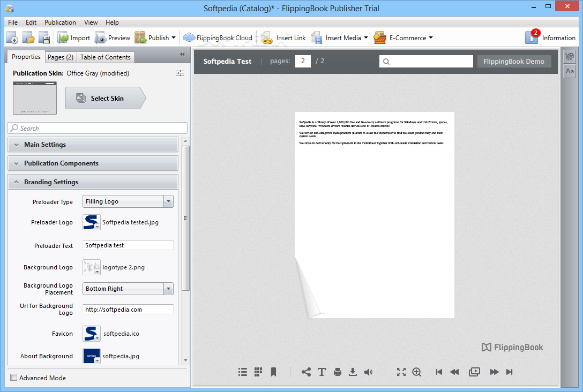Click Import in the toolbar

[73, 37]
